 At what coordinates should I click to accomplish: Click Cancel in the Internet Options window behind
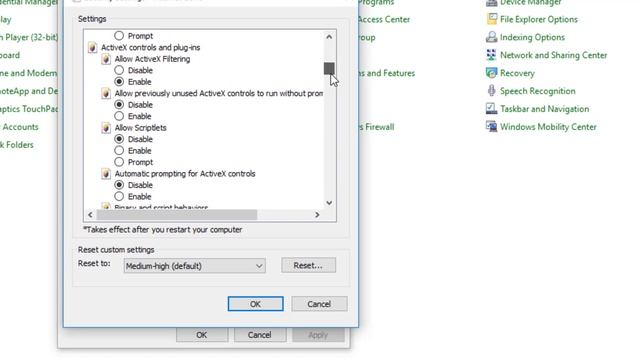(260, 335)
